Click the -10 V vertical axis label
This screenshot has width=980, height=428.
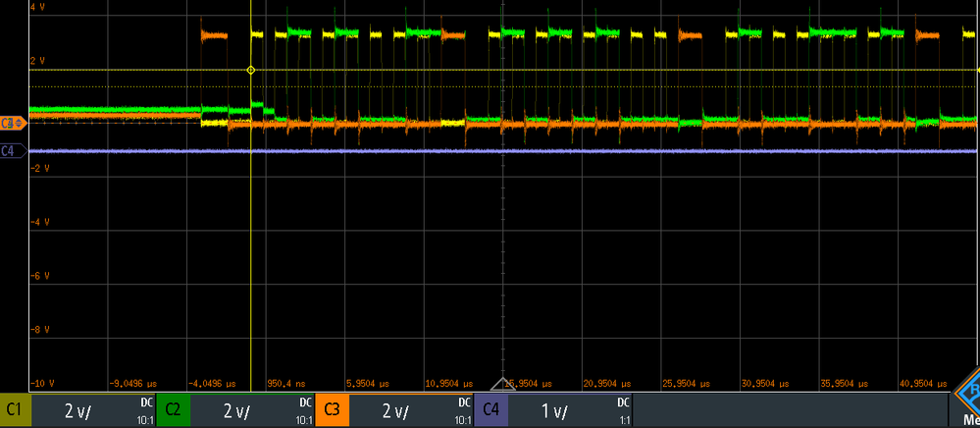pyautogui.click(x=42, y=383)
